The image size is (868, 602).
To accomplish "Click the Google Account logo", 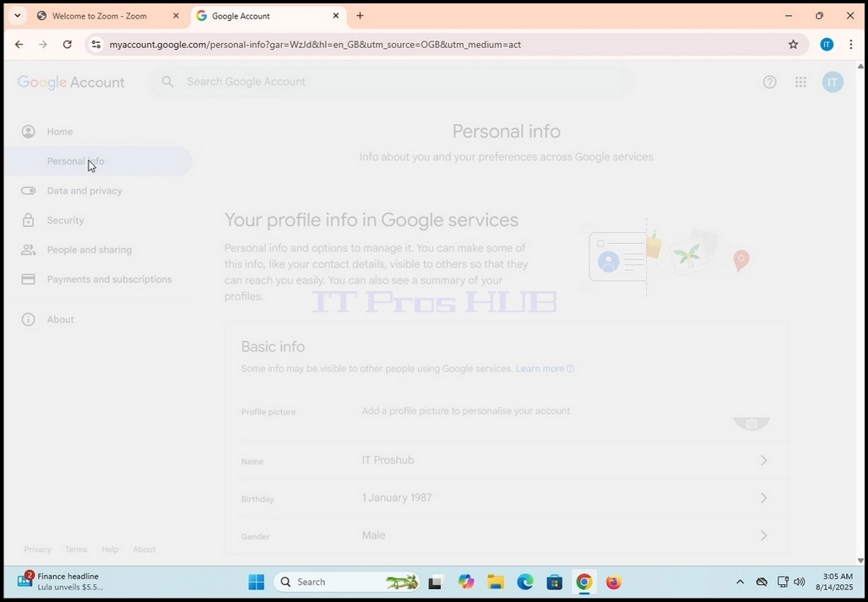I will coord(71,83).
